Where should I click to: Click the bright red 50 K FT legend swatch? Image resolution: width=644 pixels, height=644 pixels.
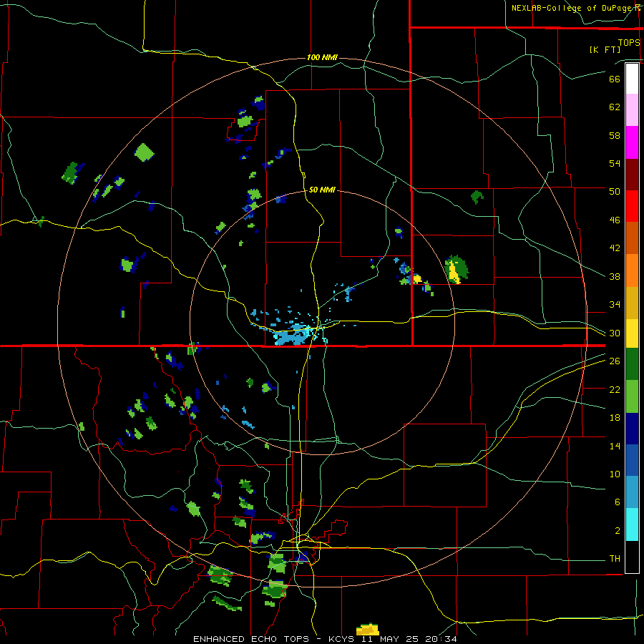(x=632, y=206)
